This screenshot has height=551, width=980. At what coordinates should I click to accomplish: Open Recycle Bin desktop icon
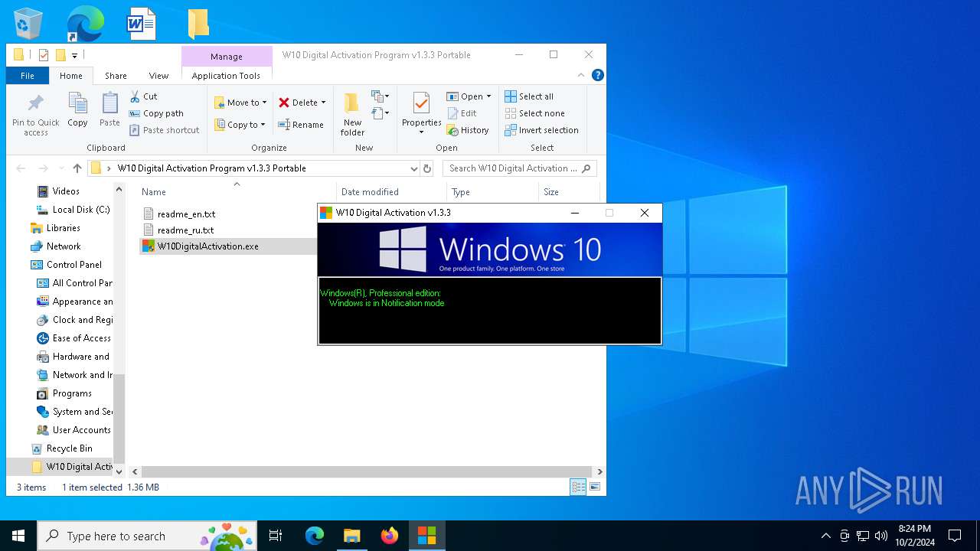28,24
